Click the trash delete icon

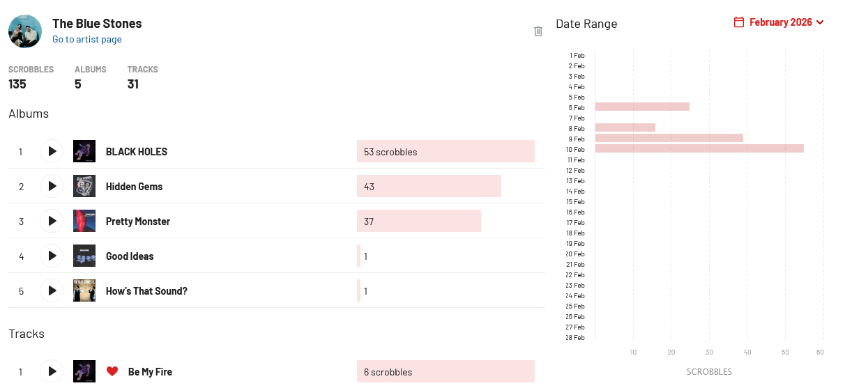[x=538, y=31]
